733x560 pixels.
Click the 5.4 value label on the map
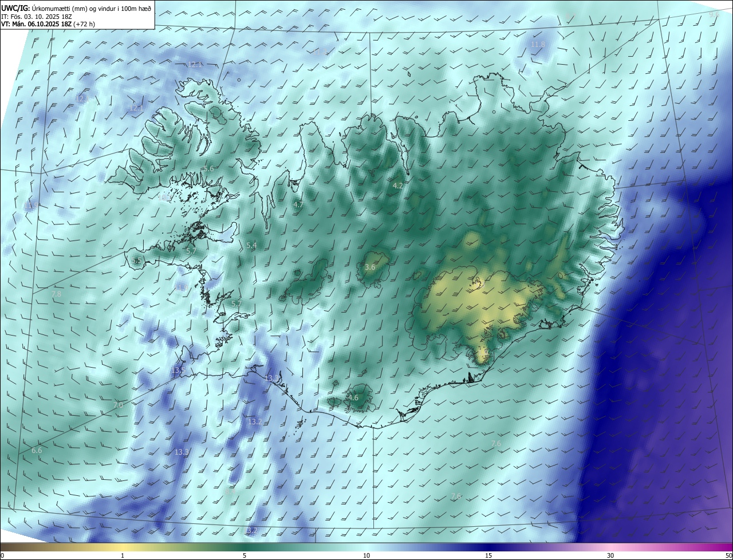[x=251, y=245]
